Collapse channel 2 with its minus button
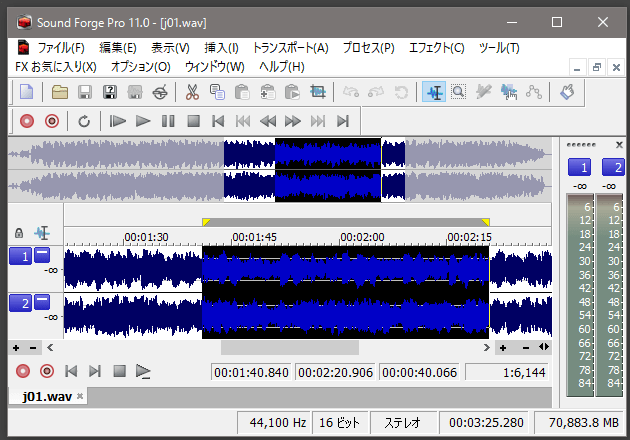Screen dimensions: 630x440 [42, 302]
